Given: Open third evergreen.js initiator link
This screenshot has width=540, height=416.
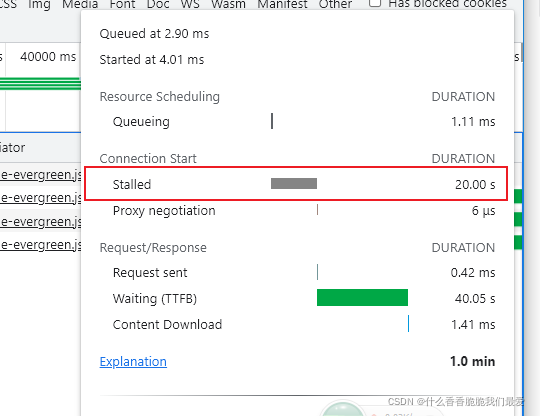Looking at the screenshot, I should pos(41,221).
